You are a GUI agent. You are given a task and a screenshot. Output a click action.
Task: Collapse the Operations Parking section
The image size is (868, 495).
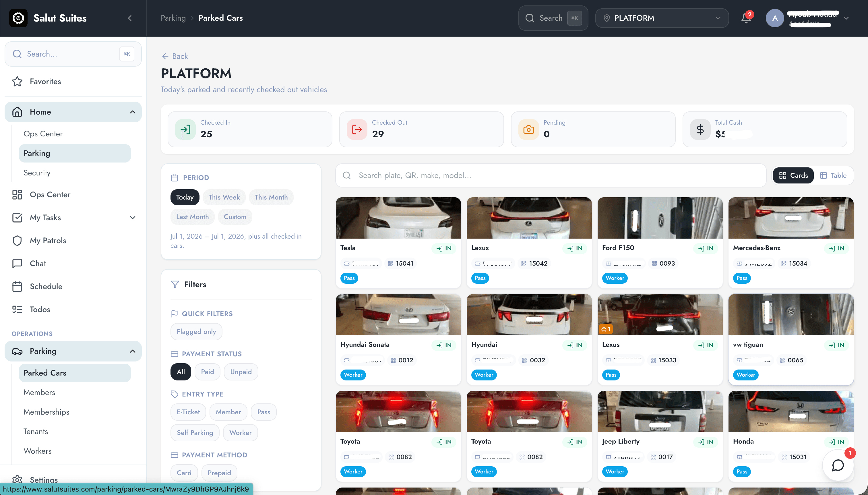133,351
